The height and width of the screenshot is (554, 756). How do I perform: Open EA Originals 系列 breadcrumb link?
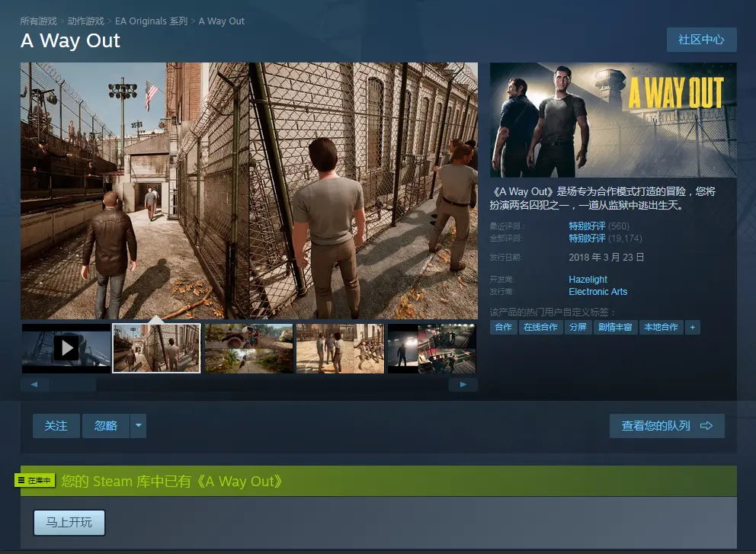coord(152,21)
